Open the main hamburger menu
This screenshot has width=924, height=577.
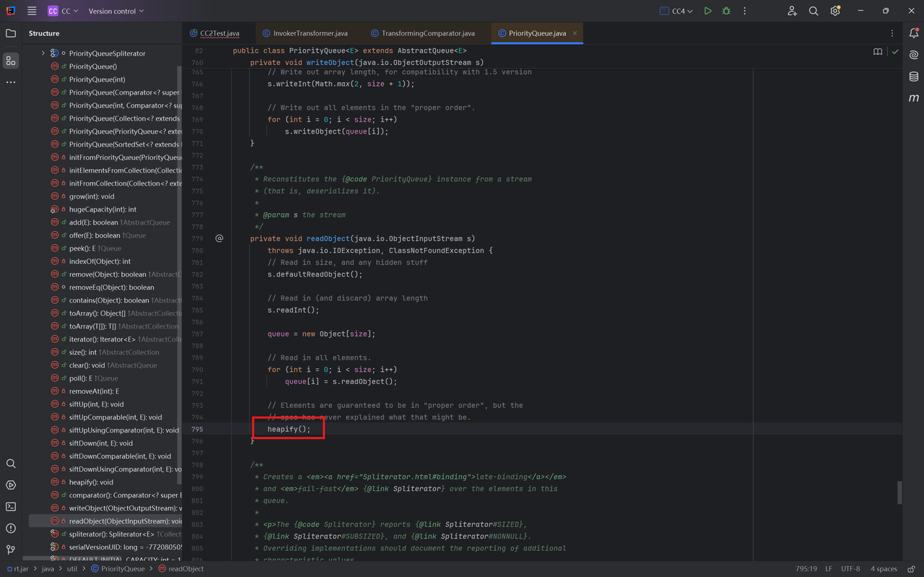32,11
